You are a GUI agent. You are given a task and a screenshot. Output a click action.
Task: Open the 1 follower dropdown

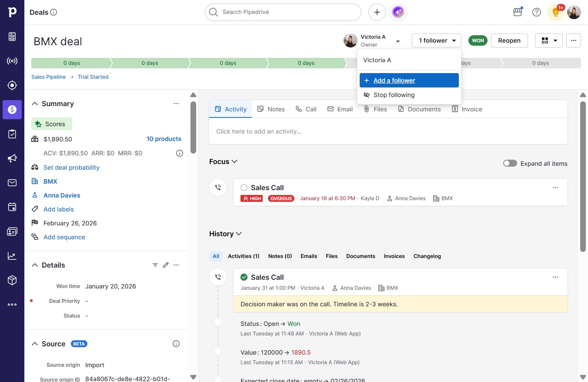pos(437,40)
